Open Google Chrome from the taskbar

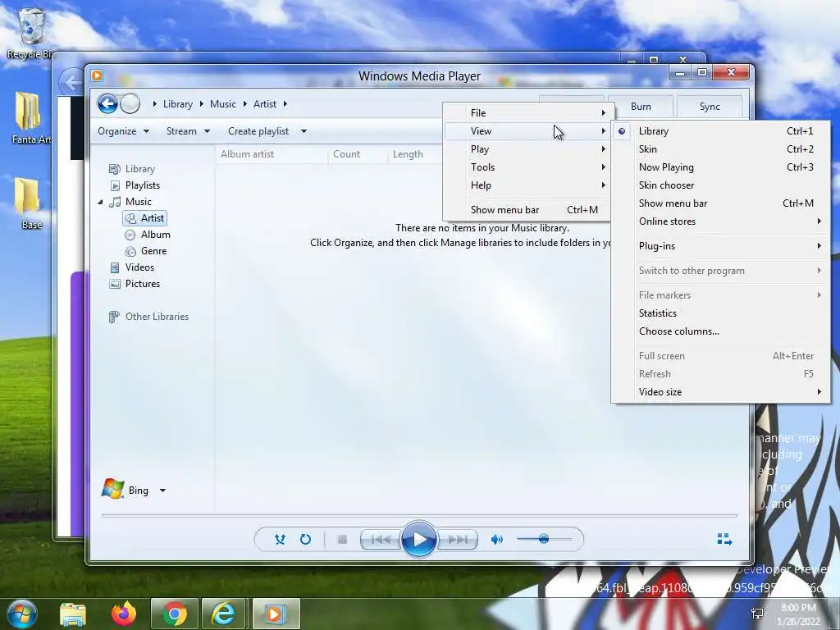tap(175, 614)
